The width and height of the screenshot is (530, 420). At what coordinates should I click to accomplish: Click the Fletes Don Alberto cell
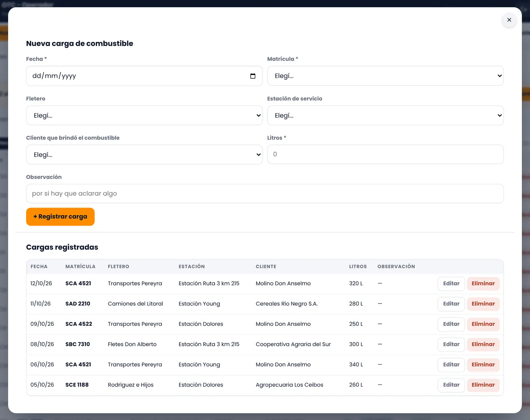click(x=132, y=344)
